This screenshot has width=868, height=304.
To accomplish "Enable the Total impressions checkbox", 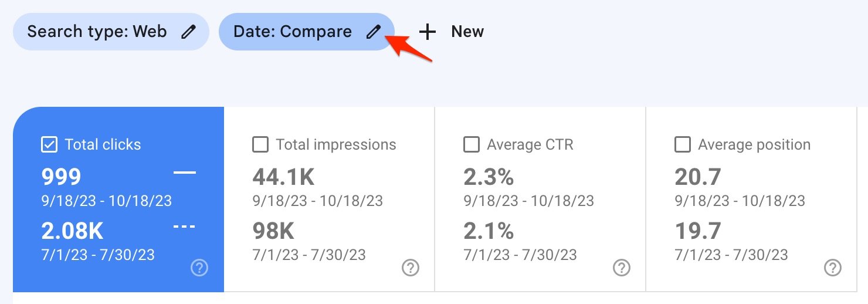I will pos(260,145).
